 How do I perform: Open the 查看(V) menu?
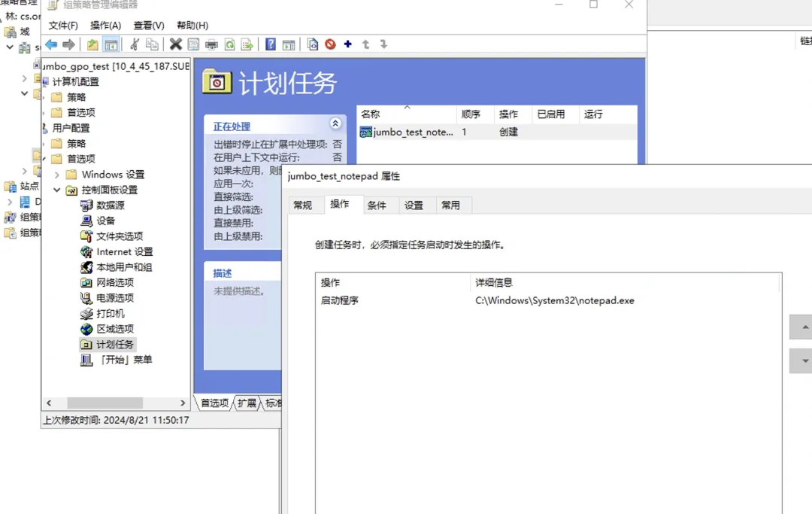[147, 25]
